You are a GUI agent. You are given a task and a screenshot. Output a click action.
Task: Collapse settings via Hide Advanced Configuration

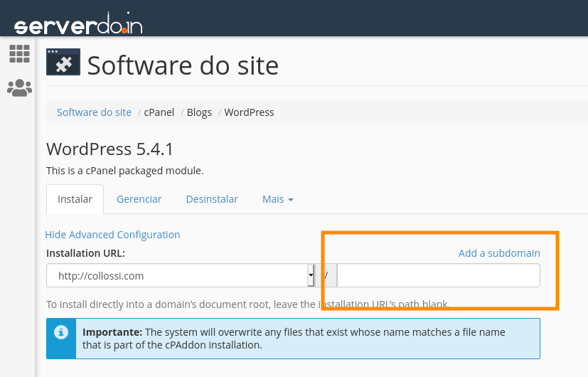[112, 235]
